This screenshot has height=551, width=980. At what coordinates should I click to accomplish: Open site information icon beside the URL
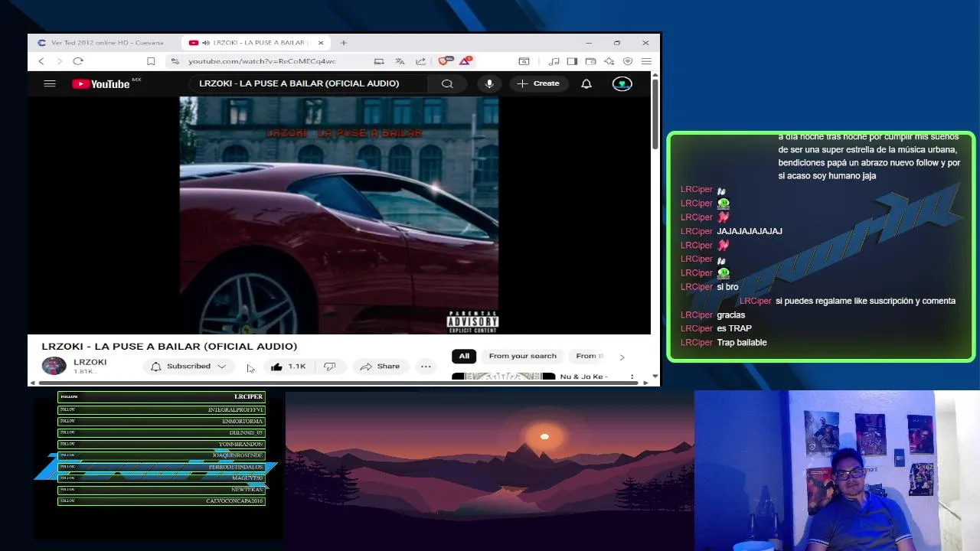point(175,61)
